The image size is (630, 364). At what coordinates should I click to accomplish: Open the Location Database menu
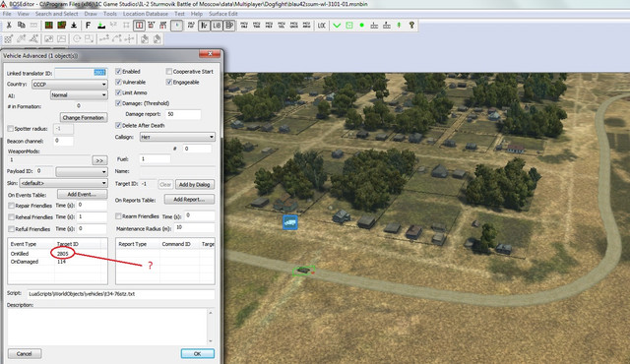coord(146,14)
